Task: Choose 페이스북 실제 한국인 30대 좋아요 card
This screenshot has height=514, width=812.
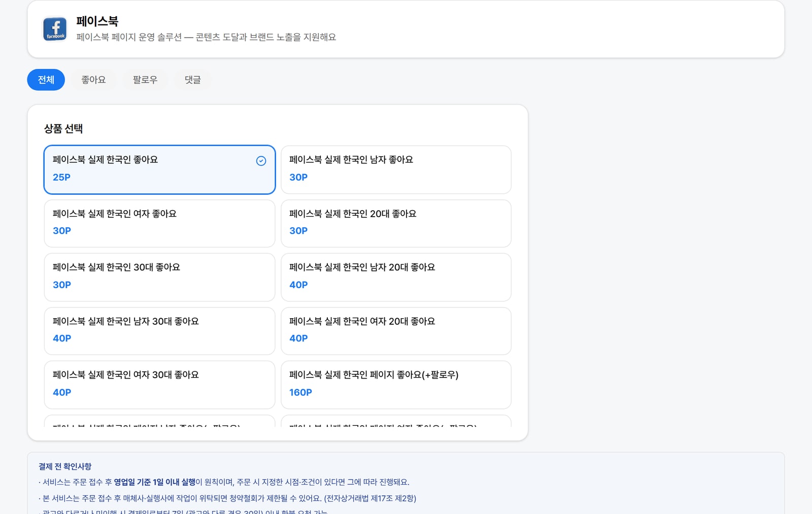Action: click(159, 277)
